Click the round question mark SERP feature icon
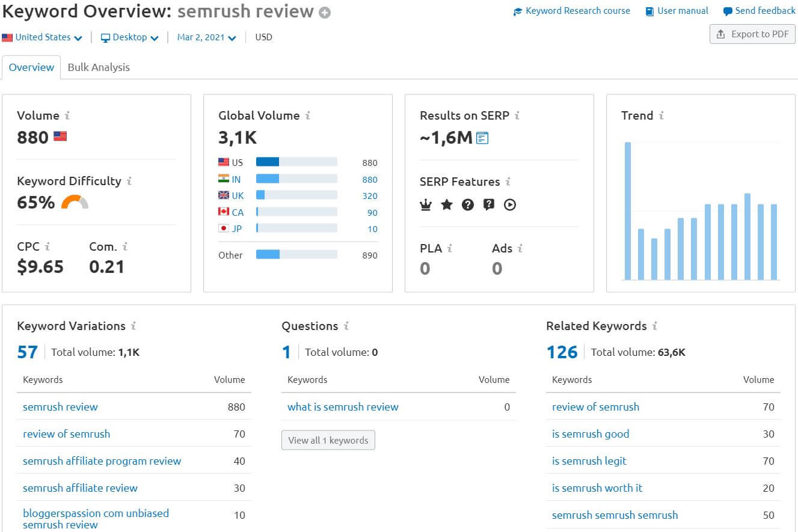Viewport: 798px width, 532px height. pos(468,205)
